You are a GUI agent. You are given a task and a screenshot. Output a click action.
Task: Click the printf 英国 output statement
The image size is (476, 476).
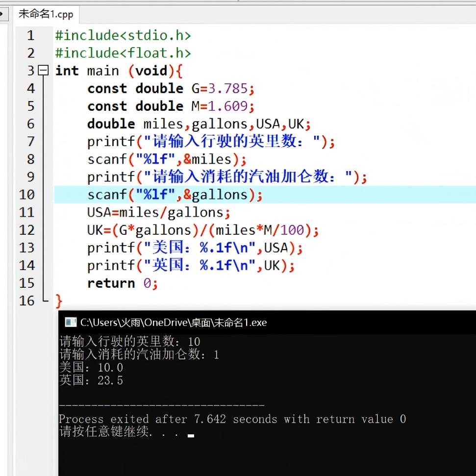tap(191, 265)
